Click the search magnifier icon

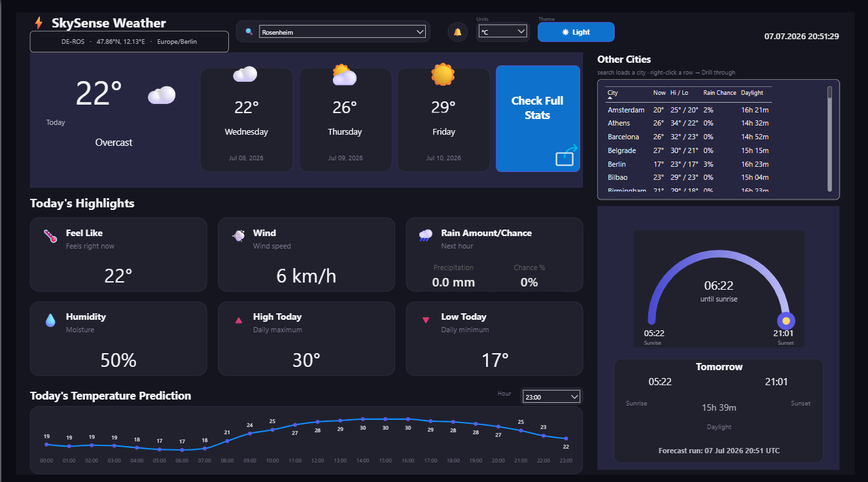click(x=249, y=31)
